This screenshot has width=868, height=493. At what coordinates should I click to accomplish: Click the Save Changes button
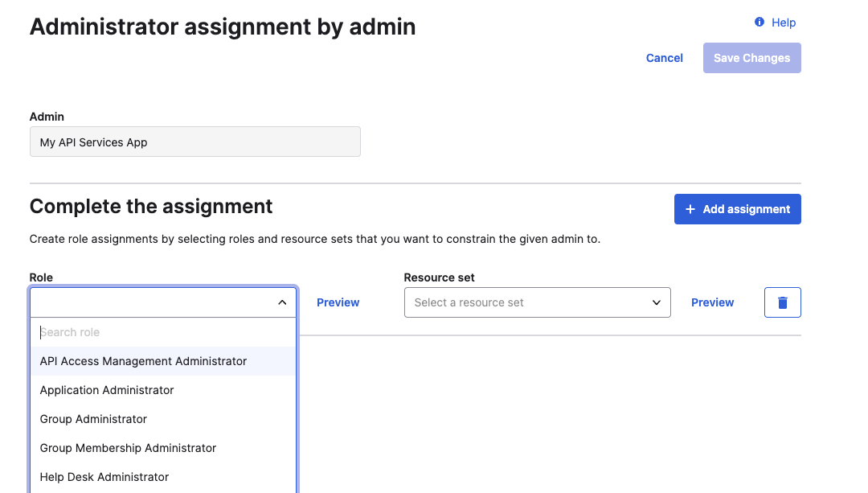pos(751,58)
